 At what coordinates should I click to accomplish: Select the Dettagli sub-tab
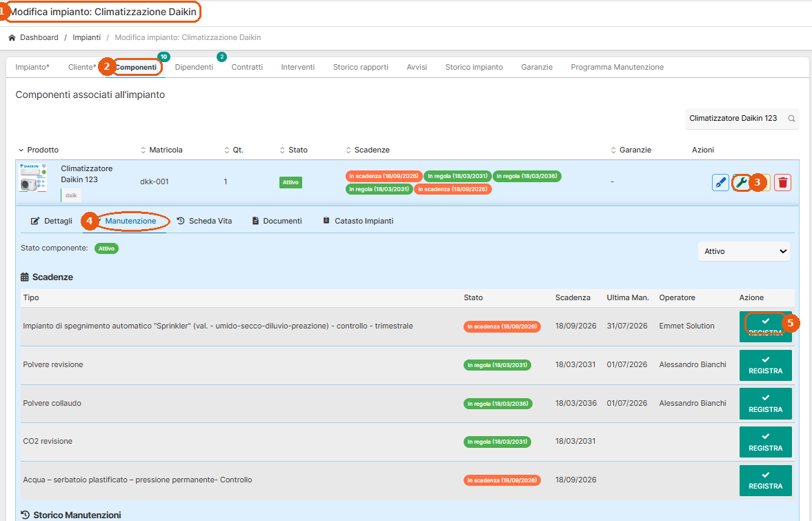point(51,221)
